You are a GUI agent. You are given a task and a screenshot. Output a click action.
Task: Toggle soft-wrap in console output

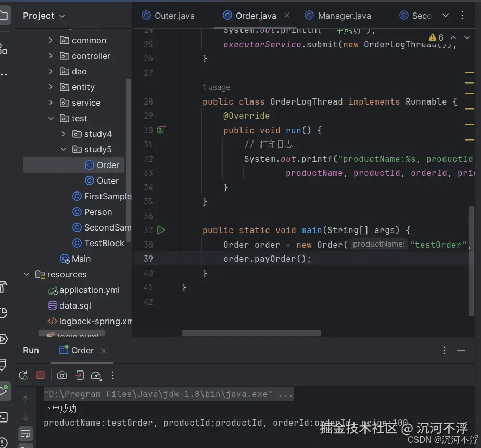(26, 433)
